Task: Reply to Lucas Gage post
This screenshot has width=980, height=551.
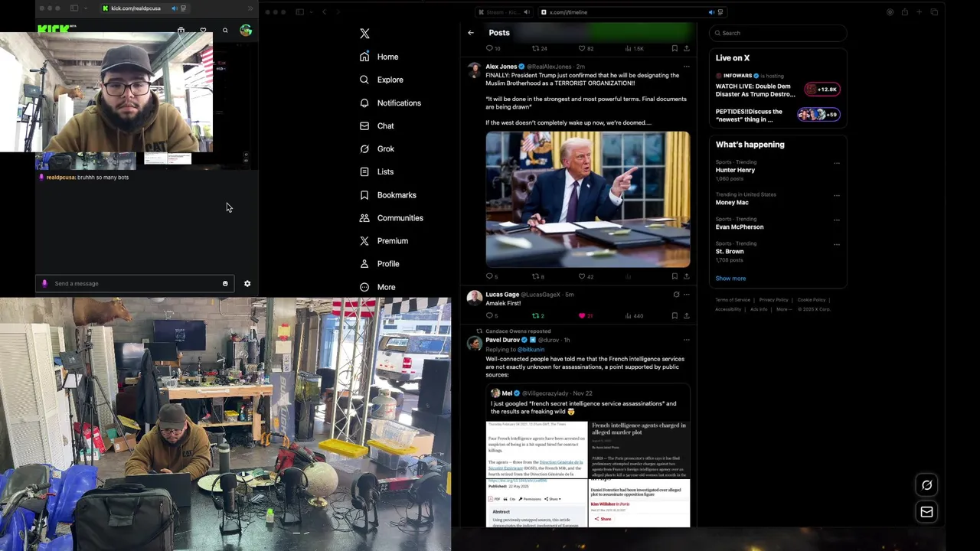Action: (492, 315)
